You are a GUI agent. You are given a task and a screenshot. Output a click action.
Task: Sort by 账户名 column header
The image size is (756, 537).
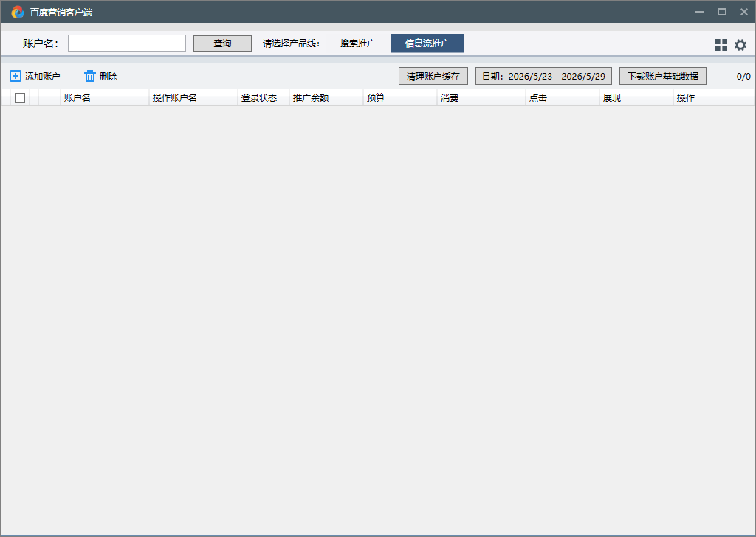pos(105,98)
